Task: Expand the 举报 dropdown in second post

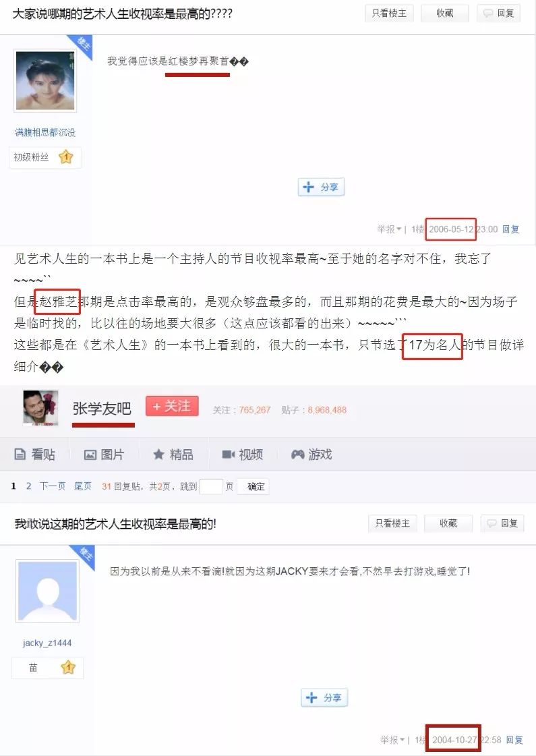Action: tap(392, 739)
